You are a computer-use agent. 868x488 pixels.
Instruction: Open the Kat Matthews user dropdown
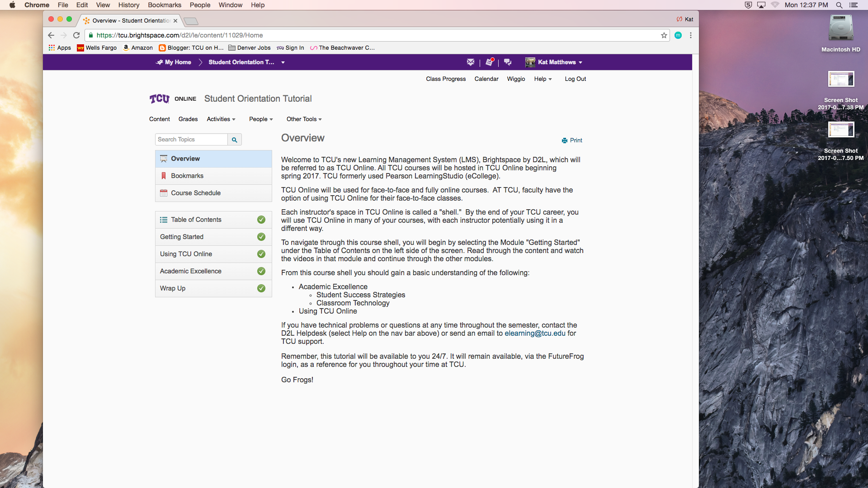560,62
